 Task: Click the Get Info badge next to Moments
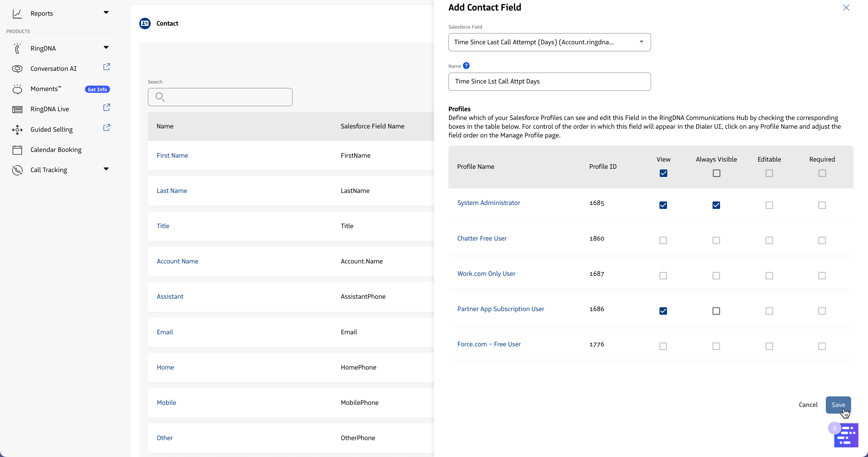[x=97, y=89]
